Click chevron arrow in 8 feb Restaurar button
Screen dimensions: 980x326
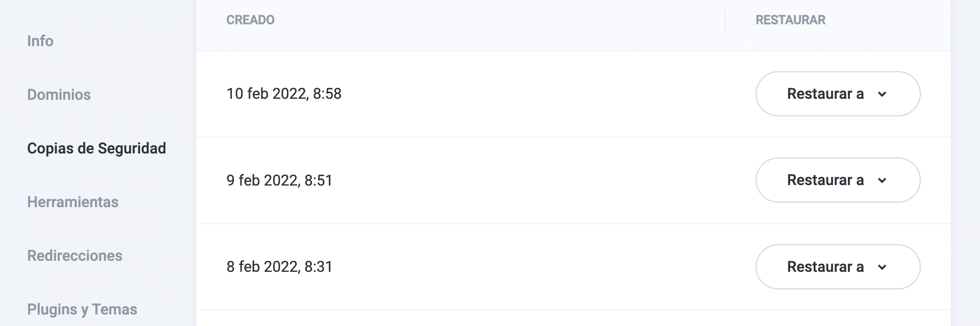tap(882, 267)
